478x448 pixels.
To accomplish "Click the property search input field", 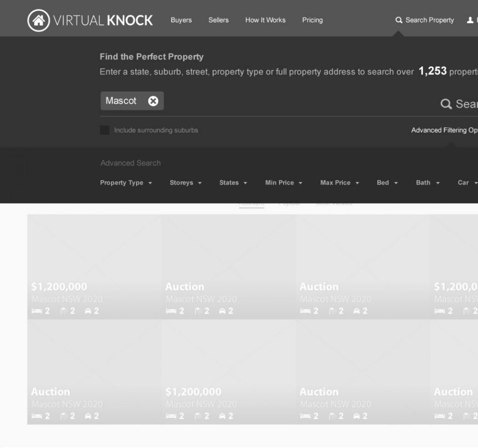I will point(299,102).
